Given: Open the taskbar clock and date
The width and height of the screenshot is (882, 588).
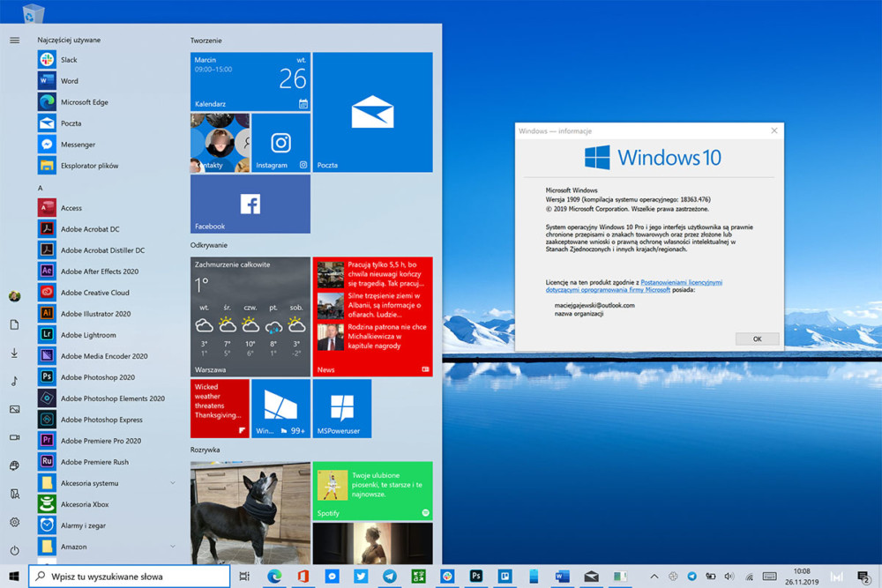Looking at the screenshot, I should (x=802, y=577).
